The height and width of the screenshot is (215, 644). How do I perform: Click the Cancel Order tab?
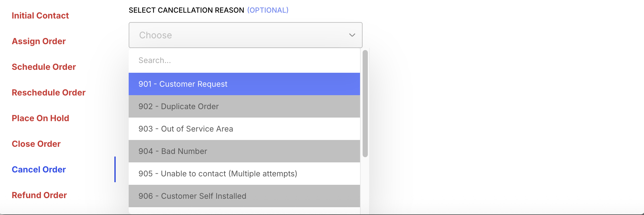click(39, 170)
